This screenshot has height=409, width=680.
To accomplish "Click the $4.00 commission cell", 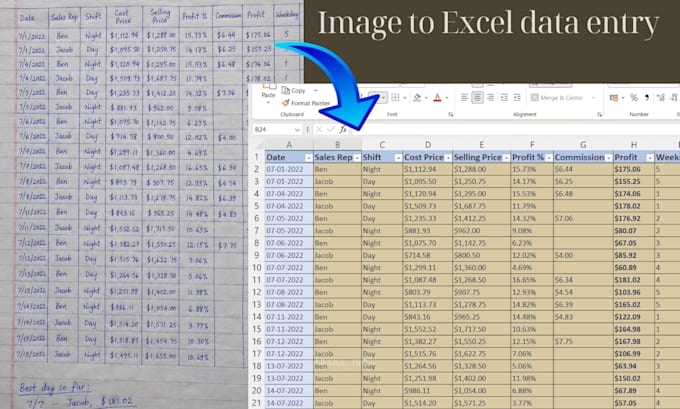I will tap(583, 255).
